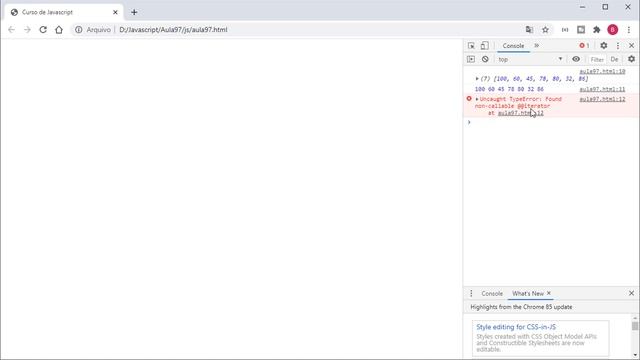The image size is (640, 360).
Task: Open the error count indicator
Action: [x=584, y=46]
